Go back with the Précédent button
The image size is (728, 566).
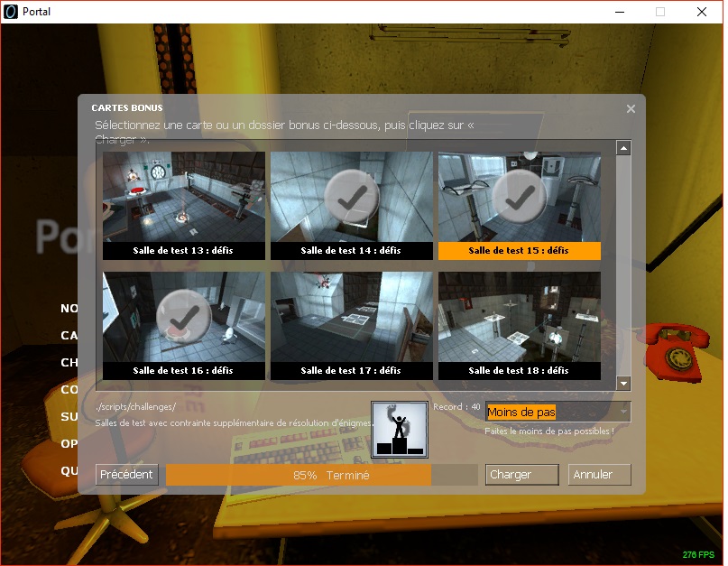[x=127, y=475]
